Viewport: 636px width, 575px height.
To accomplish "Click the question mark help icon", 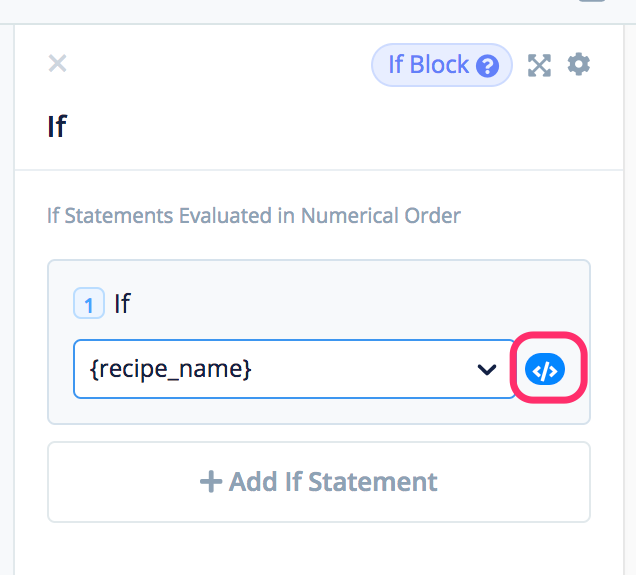I will click(487, 66).
